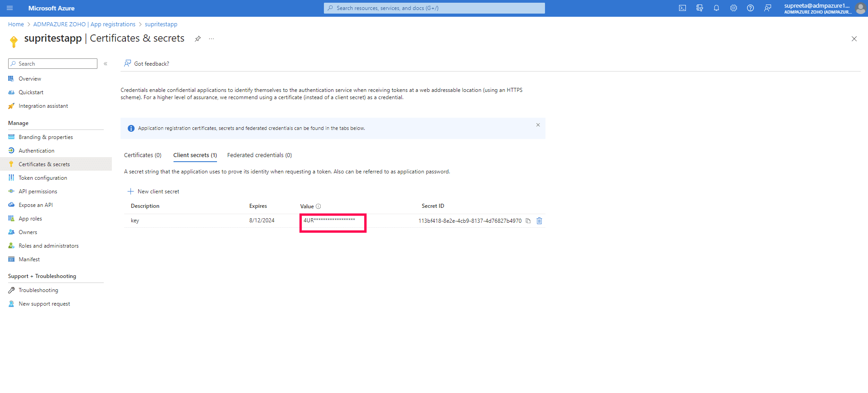This screenshot has width=868, height=393.
Task: Click the plus icon for New client secret
Action: click(130, 192)
